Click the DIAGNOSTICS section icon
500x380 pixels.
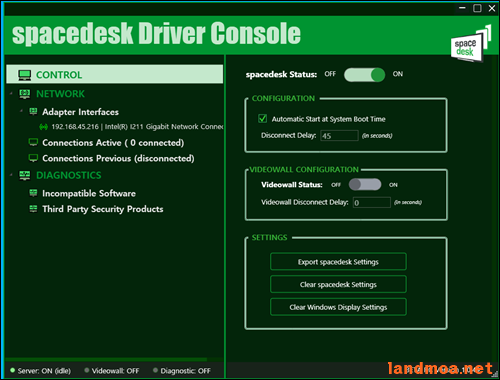click(25, 175)
